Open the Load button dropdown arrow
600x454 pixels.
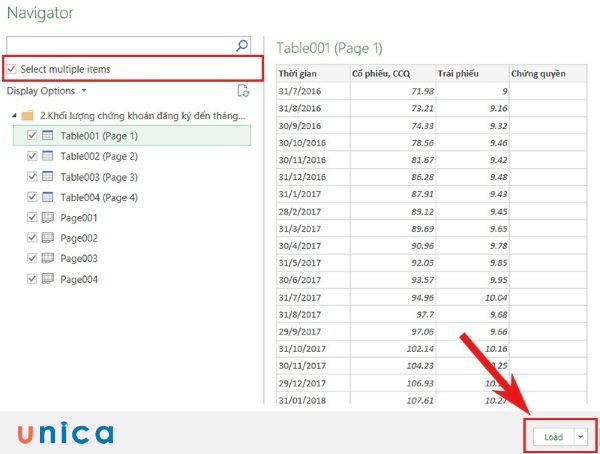click(581, 437)
